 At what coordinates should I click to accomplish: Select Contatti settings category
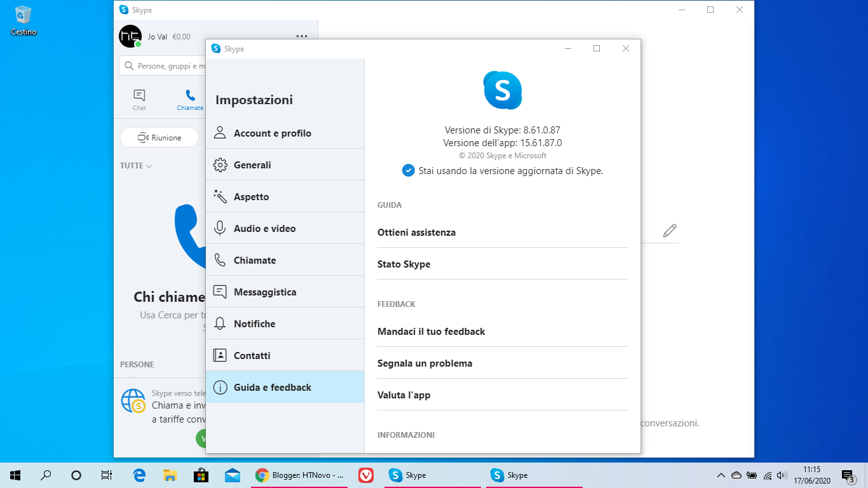tap(285, 355)
